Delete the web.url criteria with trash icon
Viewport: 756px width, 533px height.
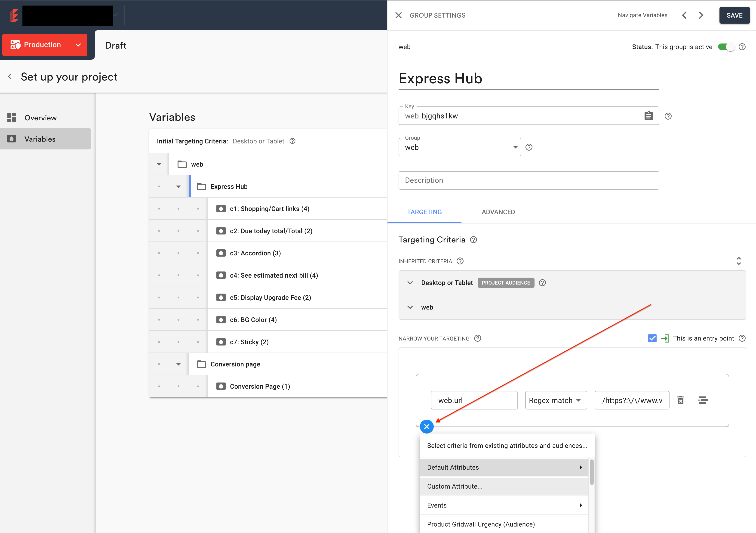click(x=681, y=400)
